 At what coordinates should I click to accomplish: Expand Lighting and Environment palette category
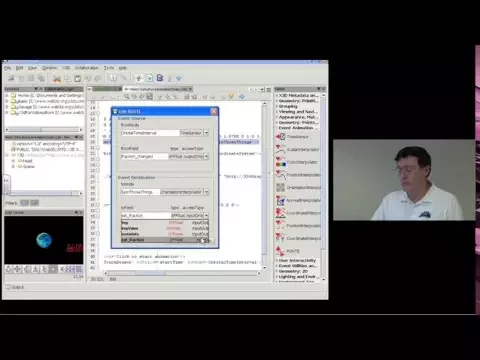click(297, 277)
